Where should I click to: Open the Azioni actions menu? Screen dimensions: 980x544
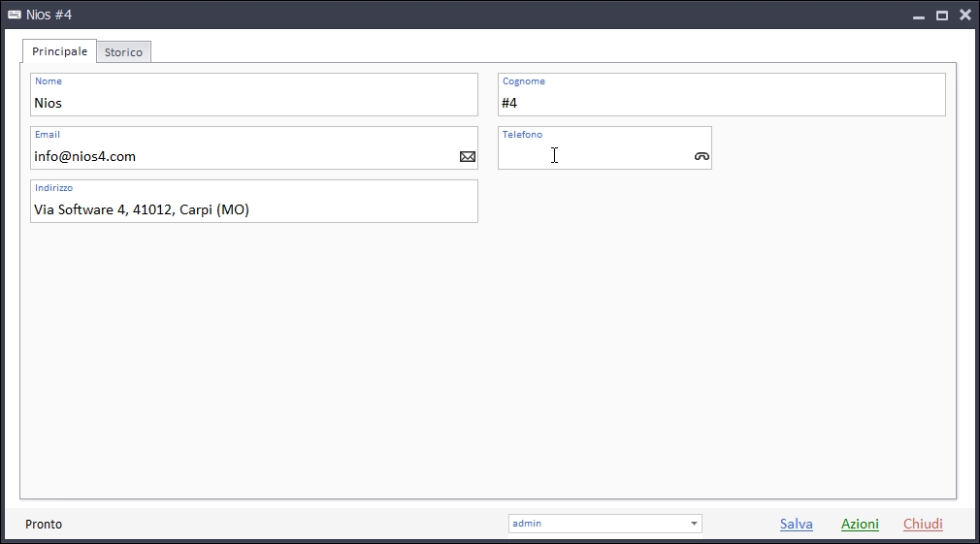[x=860, y=524]
